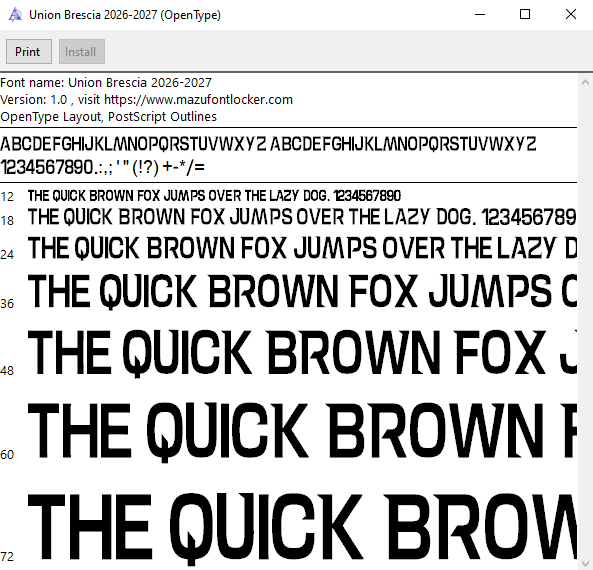
Task: Click the 12-point quick brown fox sentence
Action: pos(214,196)
